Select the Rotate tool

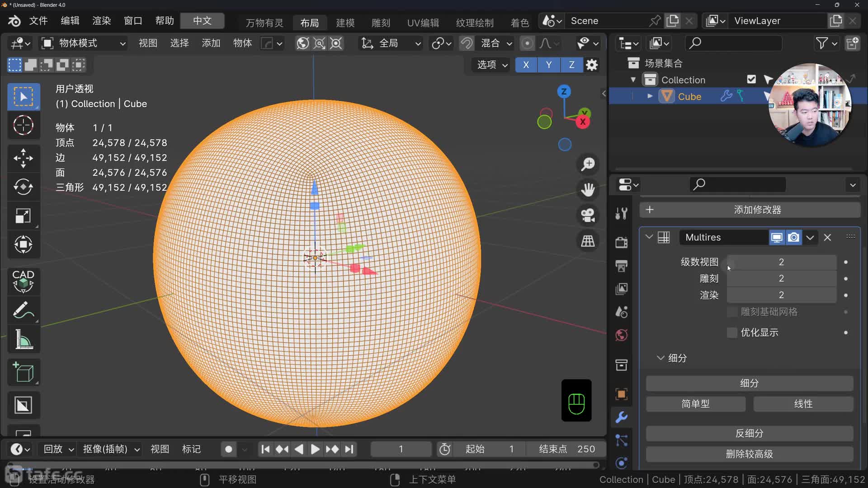tap(23, 187)
